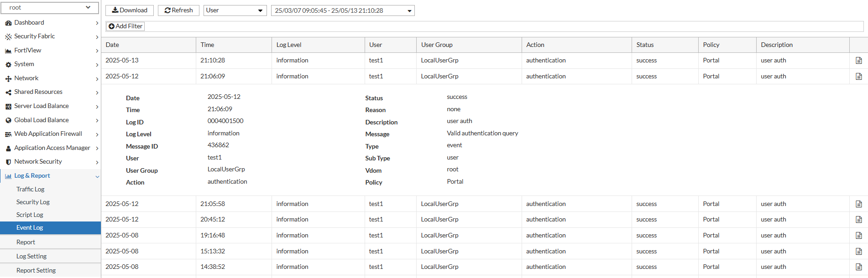Open the Traffic Log page
Image resolution: width=868 pixels, height=278 pixels.
(31, 190)
